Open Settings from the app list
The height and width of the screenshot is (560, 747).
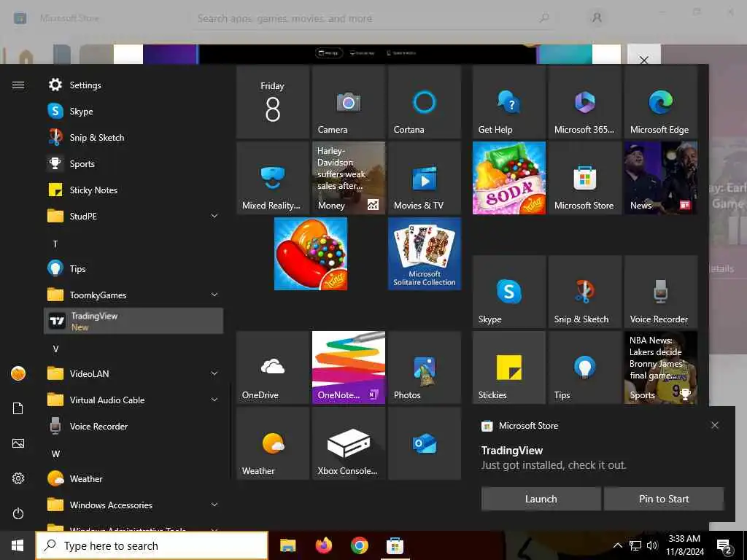click(x=133, y=85)
